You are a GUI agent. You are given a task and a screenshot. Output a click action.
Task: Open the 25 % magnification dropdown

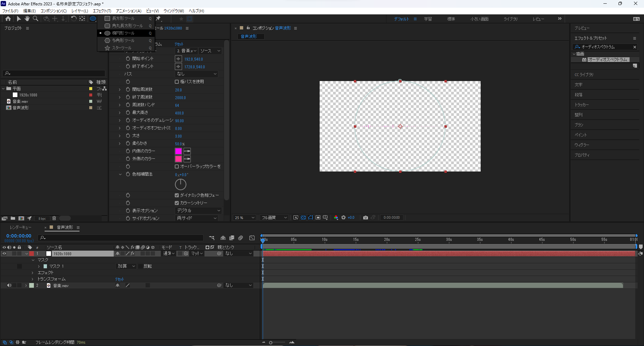(245, 218)
